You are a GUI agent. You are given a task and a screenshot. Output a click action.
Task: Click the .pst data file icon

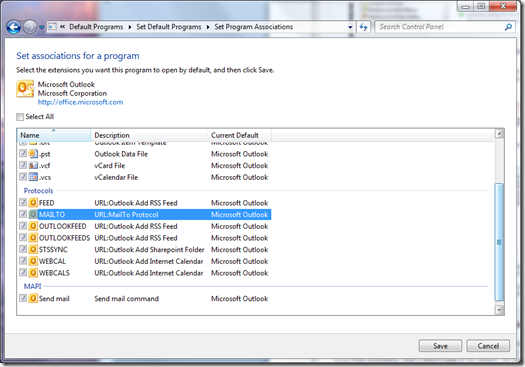[x=33, y=154]
